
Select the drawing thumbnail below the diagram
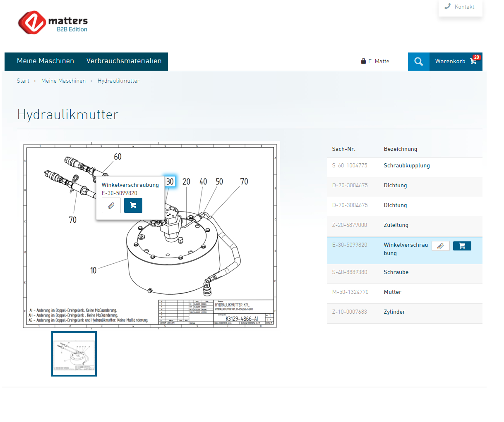[74, 354]
